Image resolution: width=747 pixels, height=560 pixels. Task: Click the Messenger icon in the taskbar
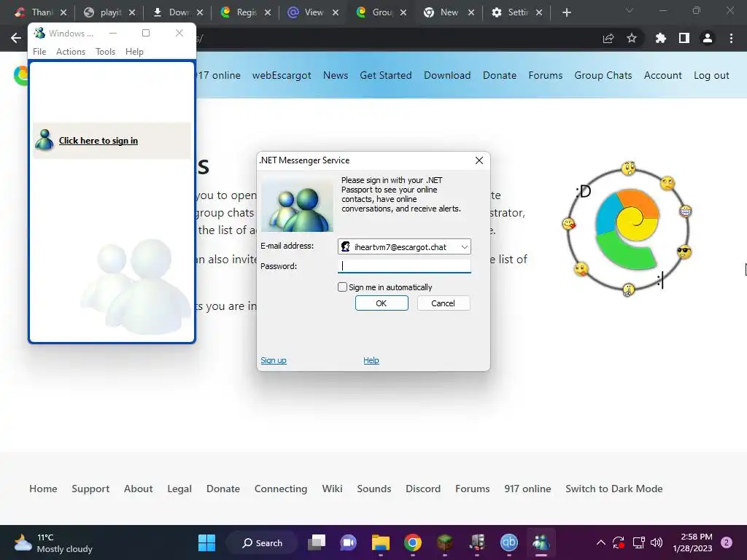[541, 542]
